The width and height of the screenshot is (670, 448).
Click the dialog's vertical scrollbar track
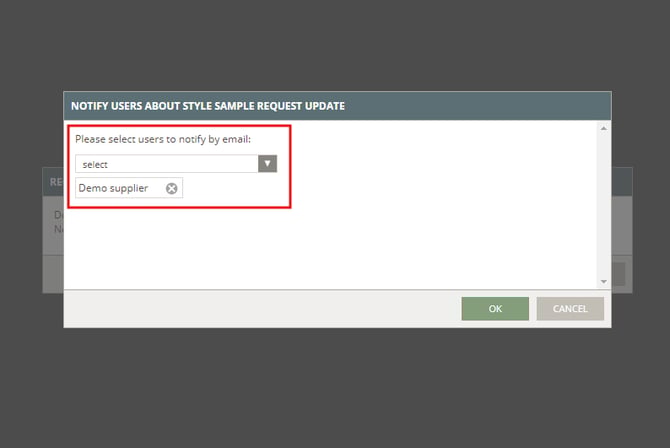pos(603,205)
